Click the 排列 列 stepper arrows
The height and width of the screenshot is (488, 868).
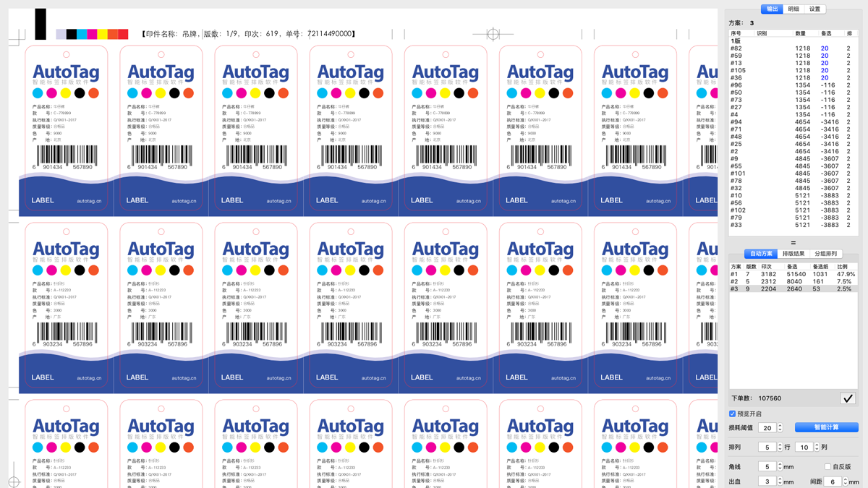817,448
